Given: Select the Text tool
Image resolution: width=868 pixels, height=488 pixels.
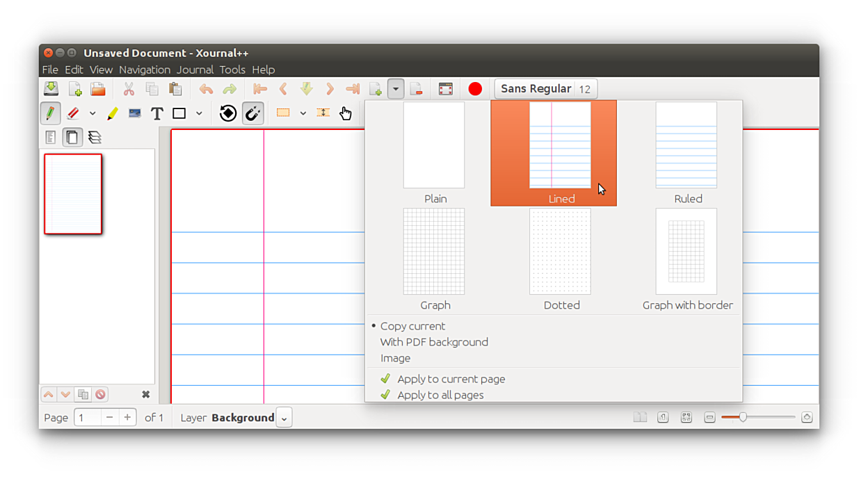Looking at the screenshot, I should [157, 113].
